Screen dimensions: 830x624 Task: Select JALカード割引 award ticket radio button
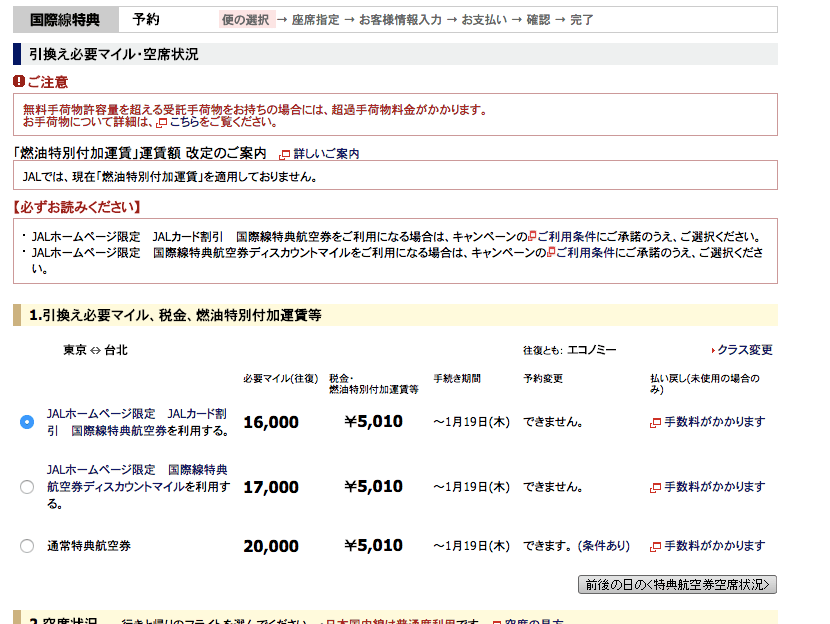[27, 422]
